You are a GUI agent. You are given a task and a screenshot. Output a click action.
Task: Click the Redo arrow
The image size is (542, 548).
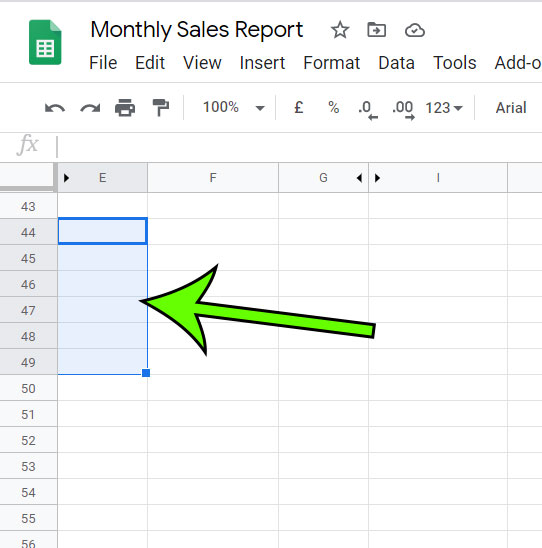tap(90, 108)
